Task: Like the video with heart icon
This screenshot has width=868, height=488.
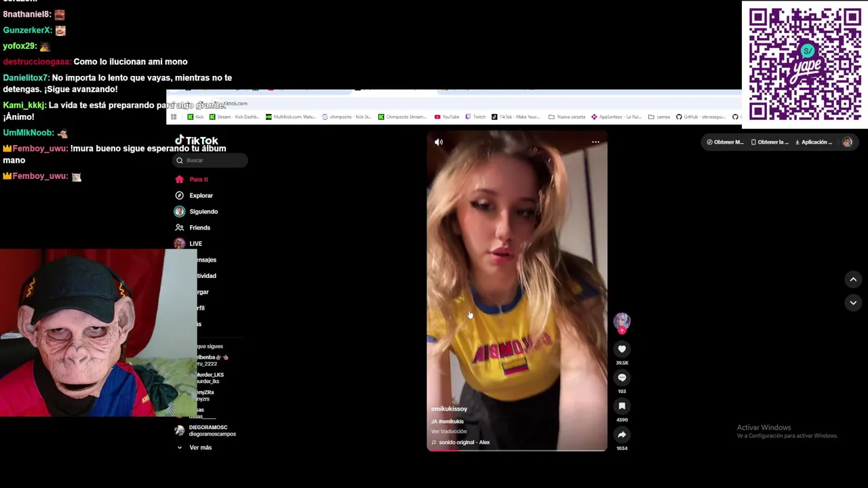Action: (x=622, y=349)
